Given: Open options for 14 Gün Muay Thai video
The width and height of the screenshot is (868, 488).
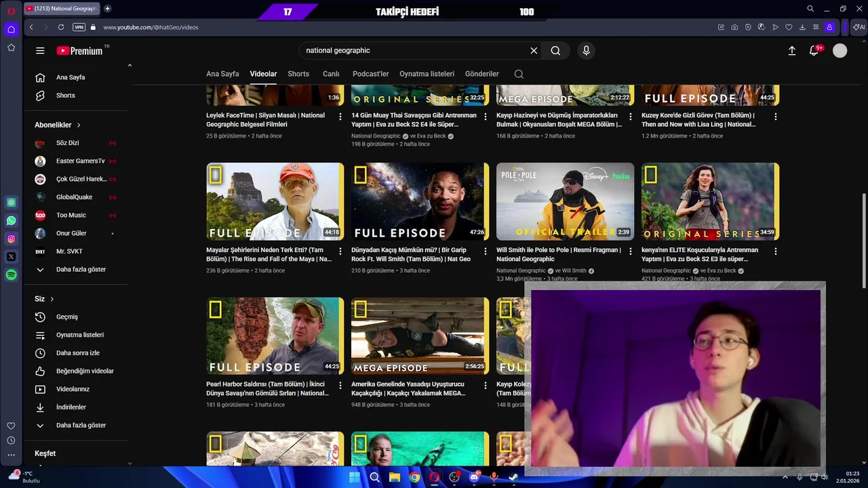Looking at the screenshot, I should tap(486, 117).
